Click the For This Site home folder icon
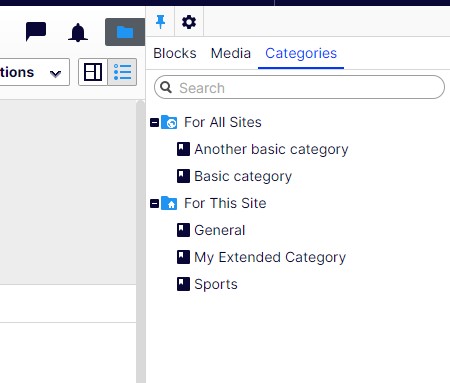 (x=169, y=203)
